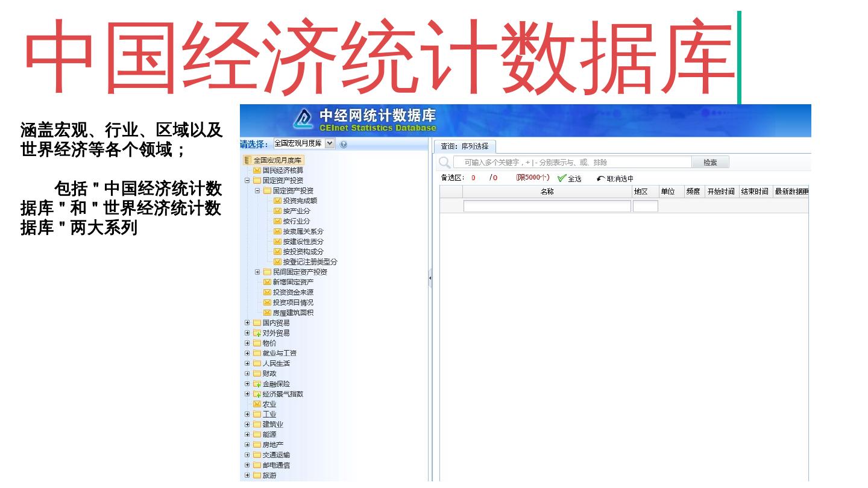The width and height of the screenshot is (868, 488).
Task: Expand the 民间固定资产投资 node
Action: click(257, 272)
